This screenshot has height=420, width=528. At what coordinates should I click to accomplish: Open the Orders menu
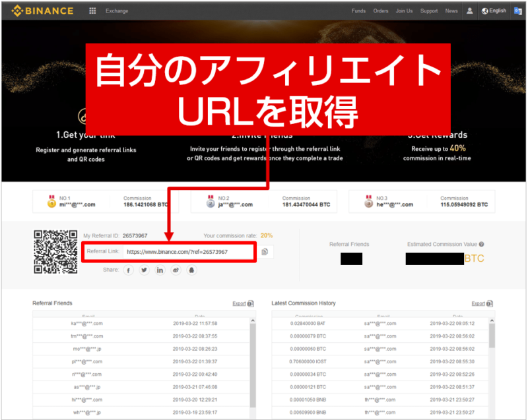coord(381,11)
